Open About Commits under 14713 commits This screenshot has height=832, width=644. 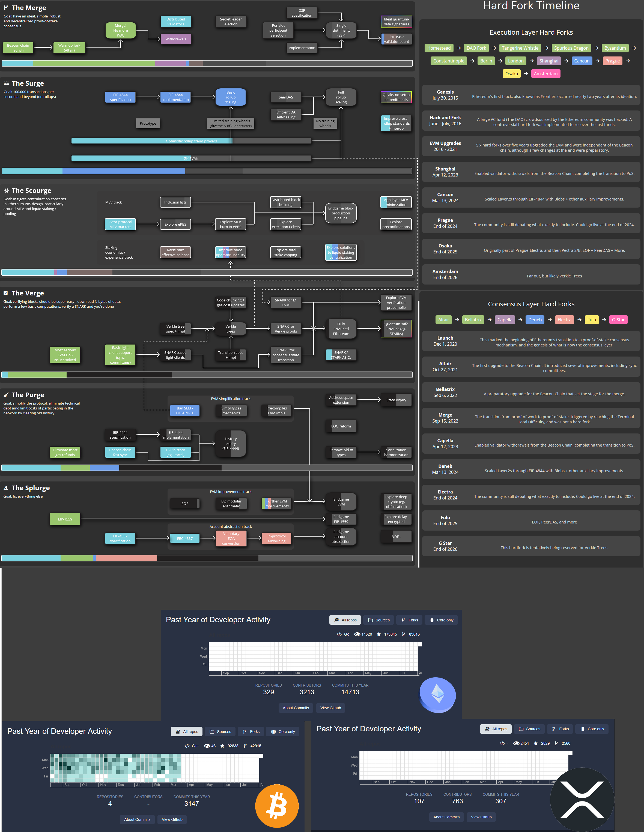296,708
